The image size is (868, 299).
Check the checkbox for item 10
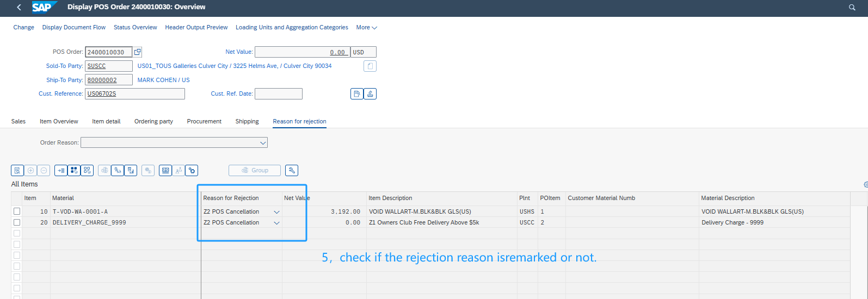[17, 211]
